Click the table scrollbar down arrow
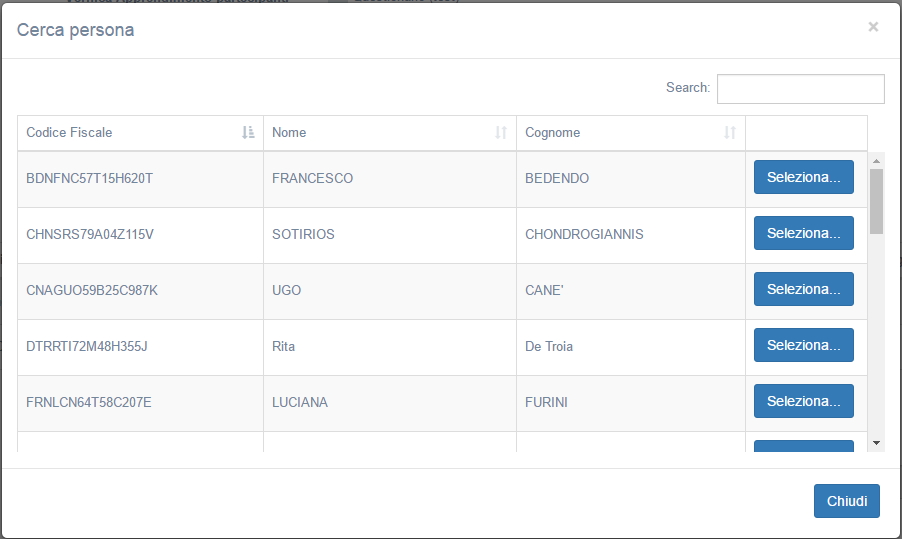This screenshot has height=539, width=902. (x=876, y=442)
